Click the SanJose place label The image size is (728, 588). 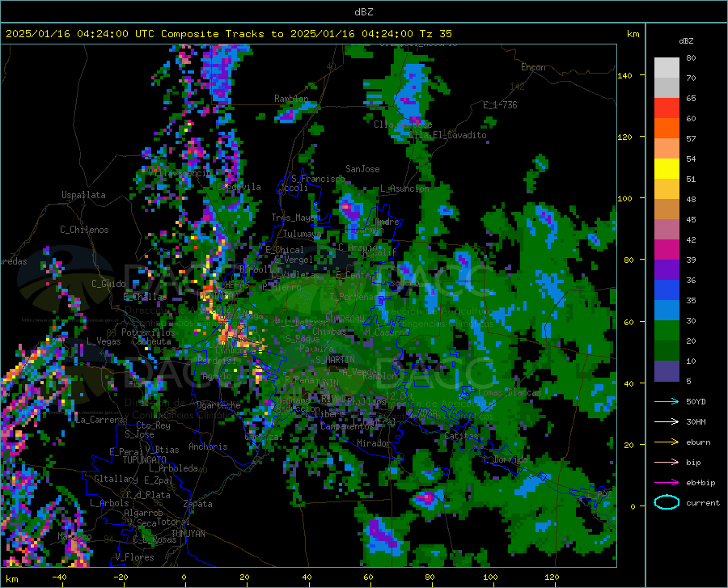pyautogui.click(x=362, y=169)
